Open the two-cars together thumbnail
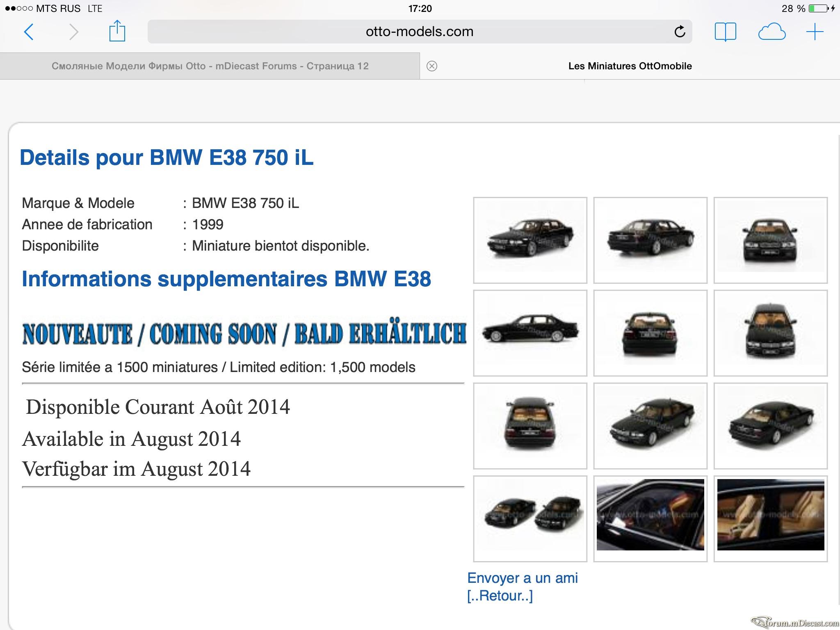The image size is (840, 630). [x=530, y=519]
